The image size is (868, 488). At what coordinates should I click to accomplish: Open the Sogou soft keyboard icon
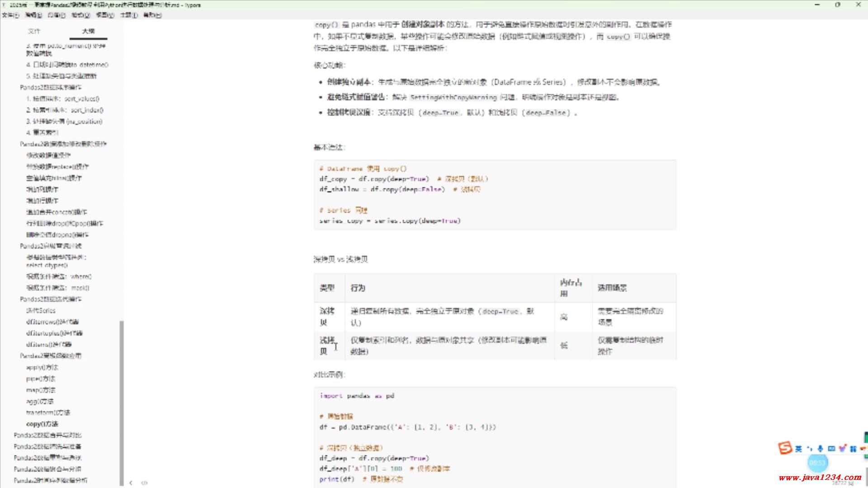pyautogui.click(x=831, y=449)
